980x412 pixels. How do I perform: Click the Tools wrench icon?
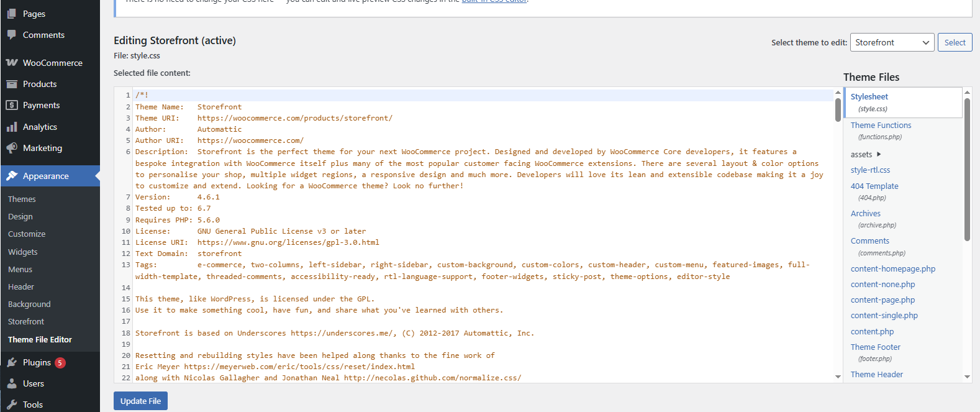click(x=12, y=405)
